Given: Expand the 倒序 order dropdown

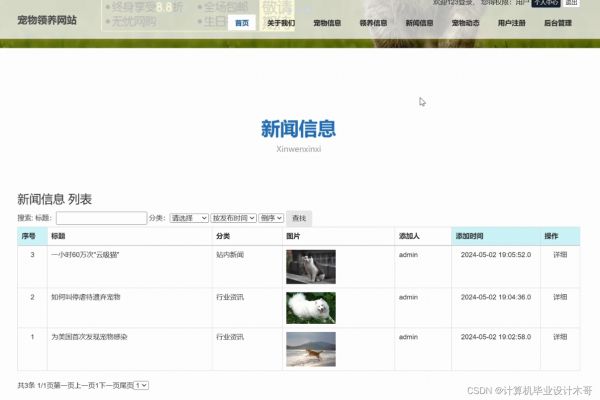Looking at the screenshot, I should coord(271,218).
